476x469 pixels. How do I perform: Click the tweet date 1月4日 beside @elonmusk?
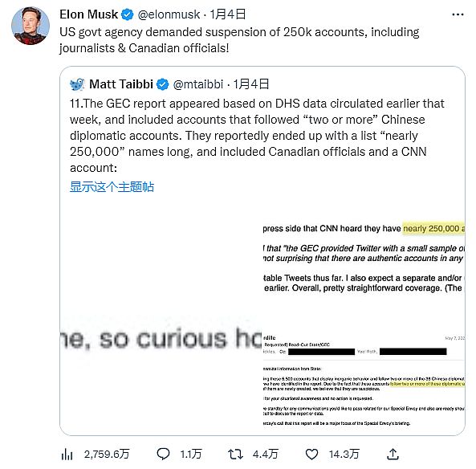click(x=228, y=14)
